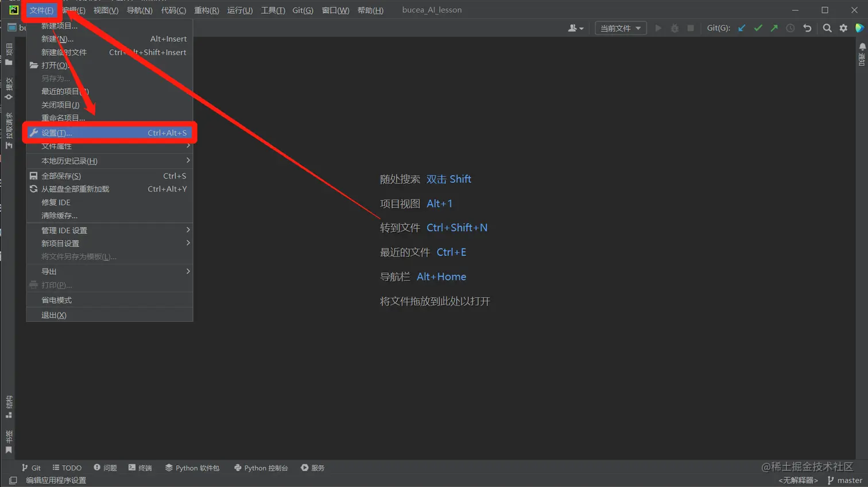Screen dimensions: 868x487
Task: Expand the 管理 IDE 设置 submenu
Action: (x=110, y=230)
